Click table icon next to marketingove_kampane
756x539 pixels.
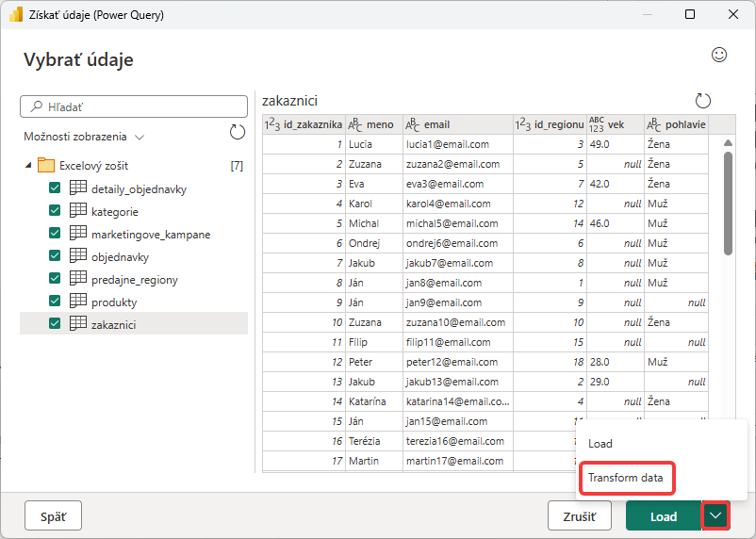click(x=78, y=233)
